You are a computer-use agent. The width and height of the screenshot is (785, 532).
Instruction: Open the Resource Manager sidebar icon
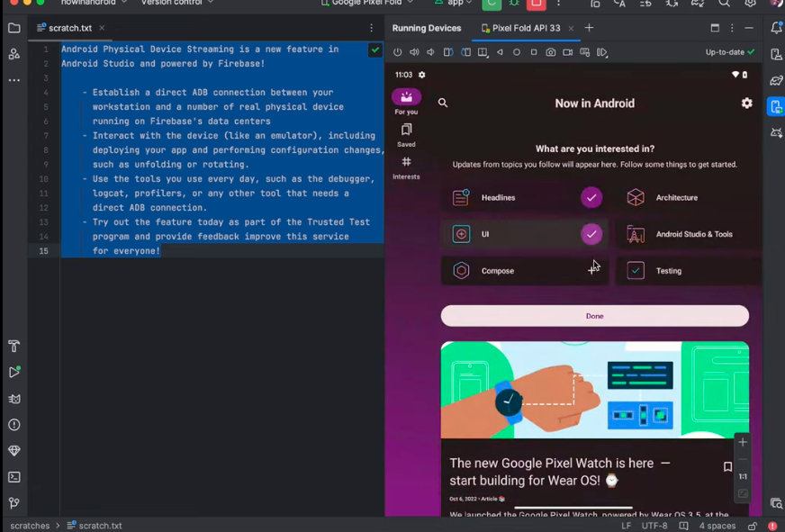pyautogui.click(x=14, y=53)
